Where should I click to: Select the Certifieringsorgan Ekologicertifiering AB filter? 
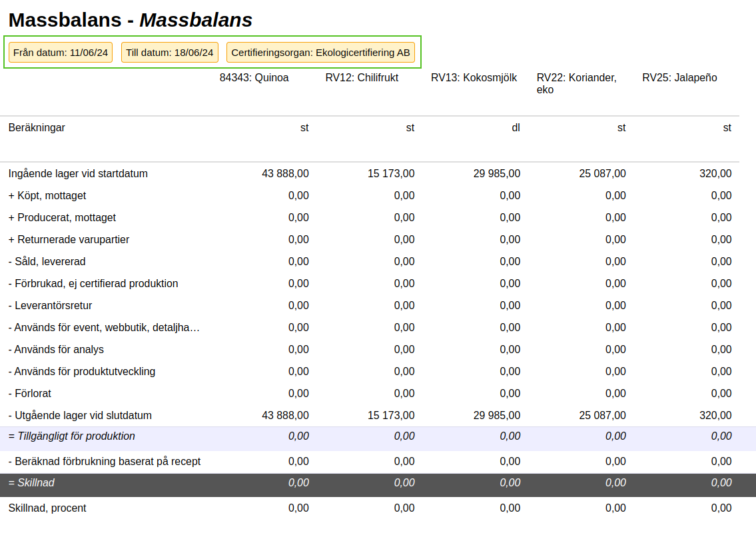[x=320, y=52]
